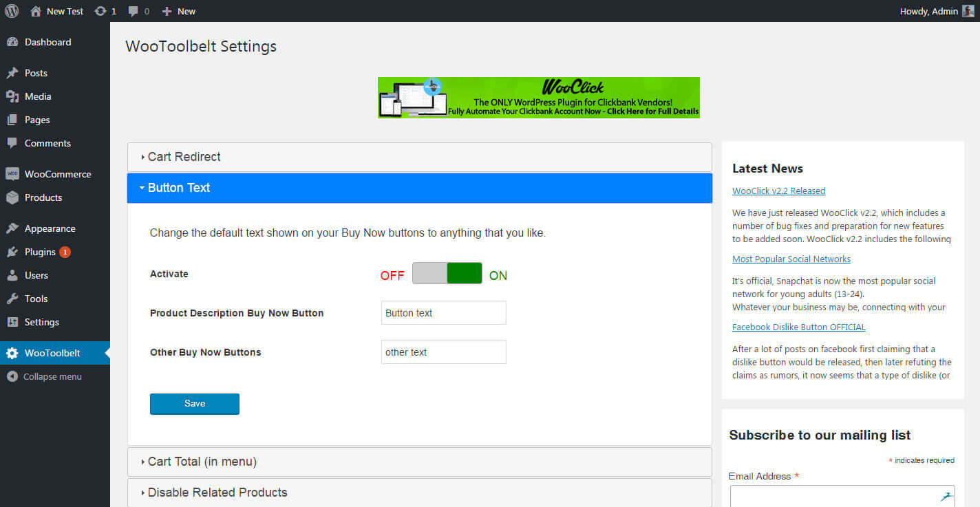Open the Facebook Dislike Button OFFICIAL link

tap(799, 327)
